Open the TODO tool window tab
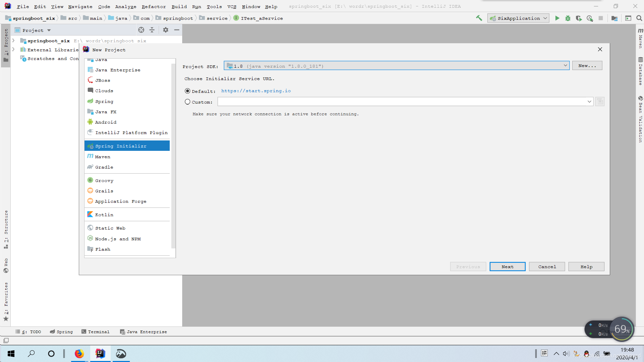This screenshot has width=644, height=362. tap(28, 331)
